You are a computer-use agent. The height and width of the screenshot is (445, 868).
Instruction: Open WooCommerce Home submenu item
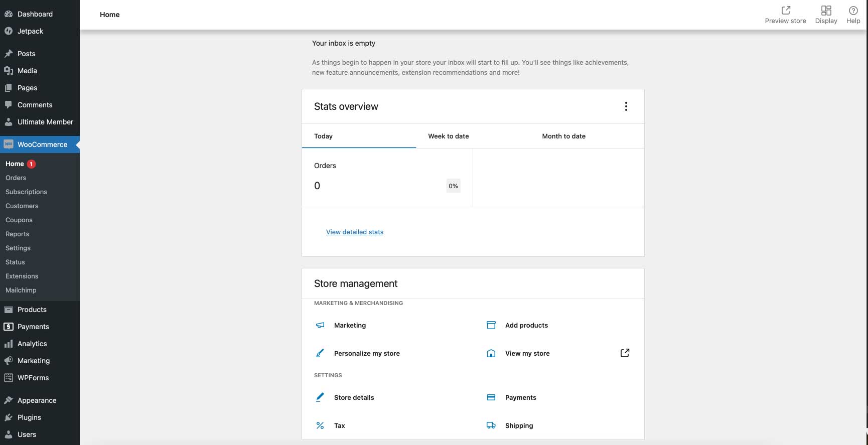click(15, 164)
